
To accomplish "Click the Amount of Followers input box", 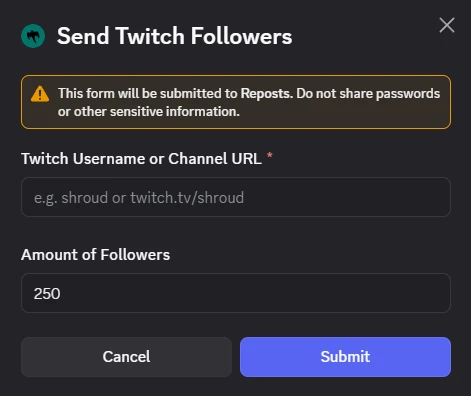I will (x=236, y=293).
